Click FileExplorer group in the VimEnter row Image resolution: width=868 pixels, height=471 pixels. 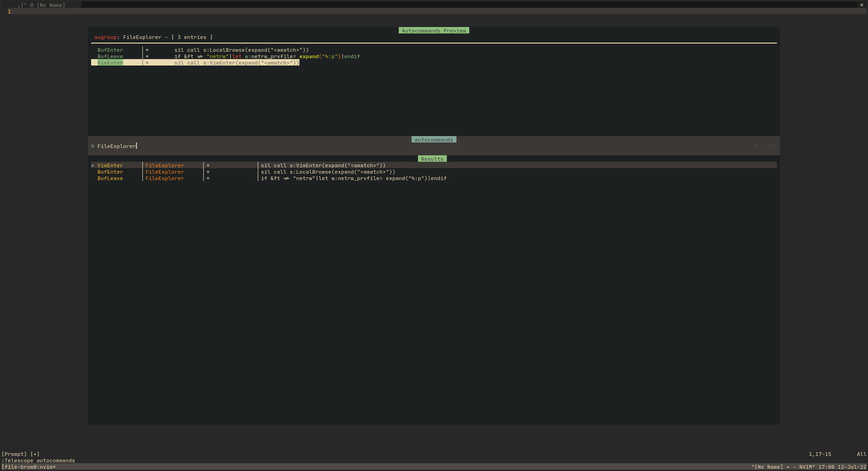(x=165, y=165)
